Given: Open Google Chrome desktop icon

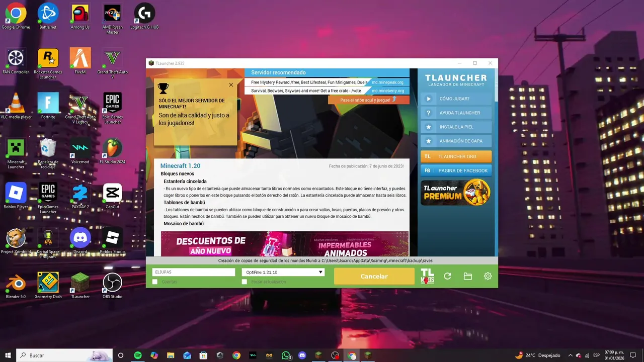Looking at the screenshot, I should (x=16, y=16).
